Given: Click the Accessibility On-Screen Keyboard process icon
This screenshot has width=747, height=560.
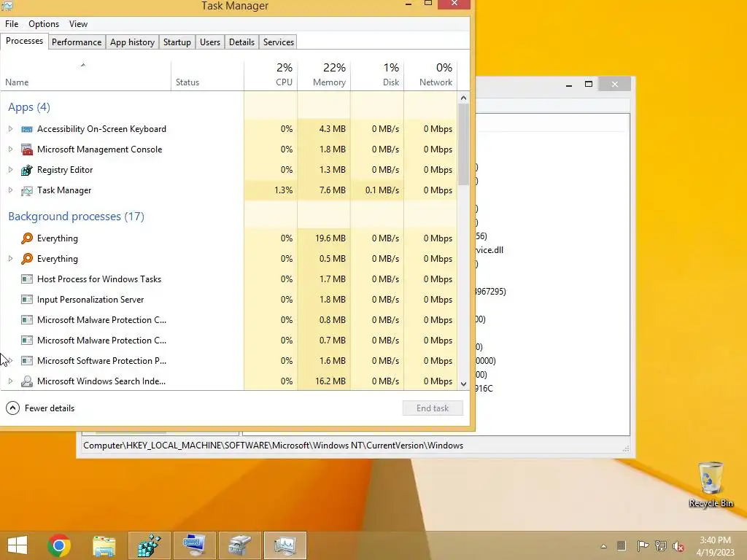Looking at the screenshot, I should (27, 129).
